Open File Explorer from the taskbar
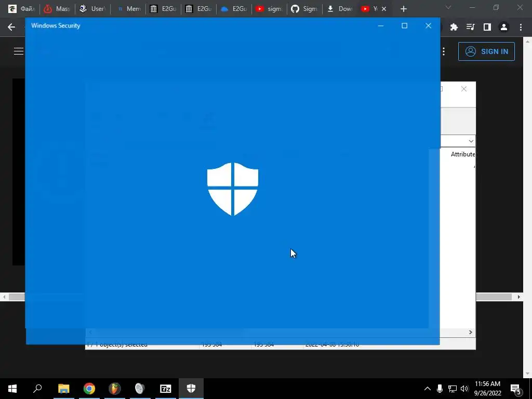 64,389
